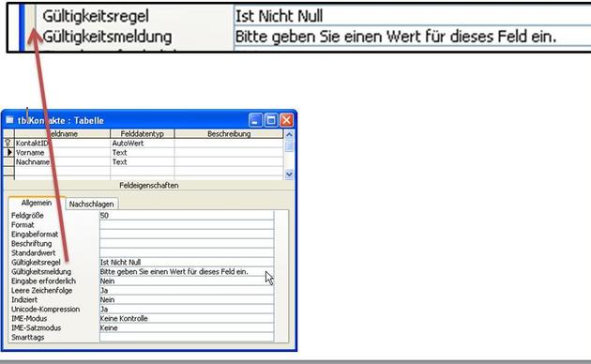The height and width of the screenshot is (364, 591).
Task: Click the field grid scrollbar up arrow
Action: click(289, 134)
